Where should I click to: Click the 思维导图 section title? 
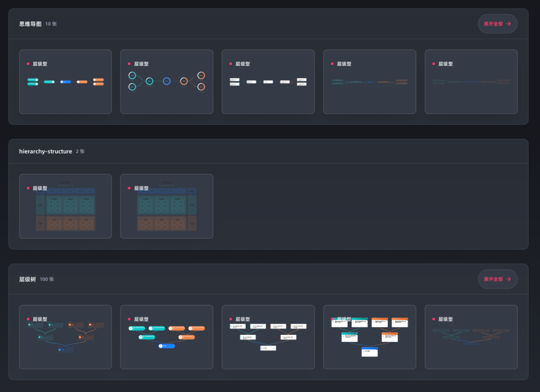(30, 24)
